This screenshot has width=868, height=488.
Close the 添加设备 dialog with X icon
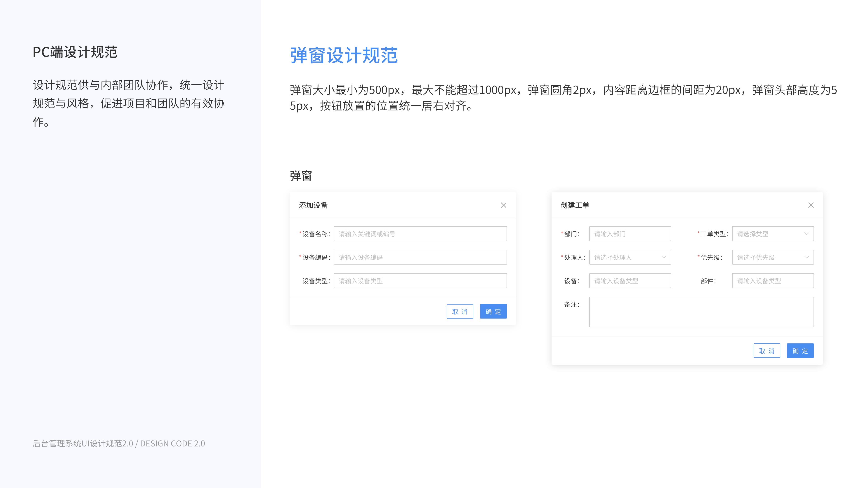[503, 205]
